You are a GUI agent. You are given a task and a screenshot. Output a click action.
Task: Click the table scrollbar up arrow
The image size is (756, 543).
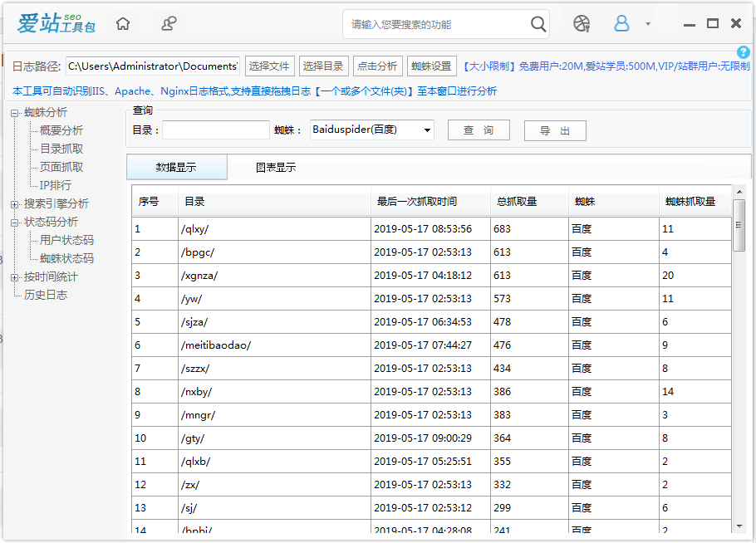(739, 192)
